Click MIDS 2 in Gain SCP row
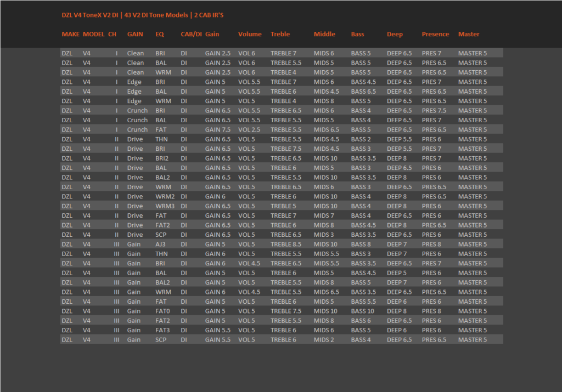562x392 pixels. tap(324, 340)
